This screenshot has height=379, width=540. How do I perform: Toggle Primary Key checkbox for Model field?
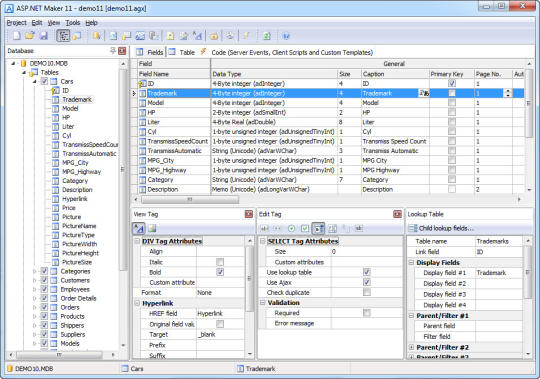452,103
